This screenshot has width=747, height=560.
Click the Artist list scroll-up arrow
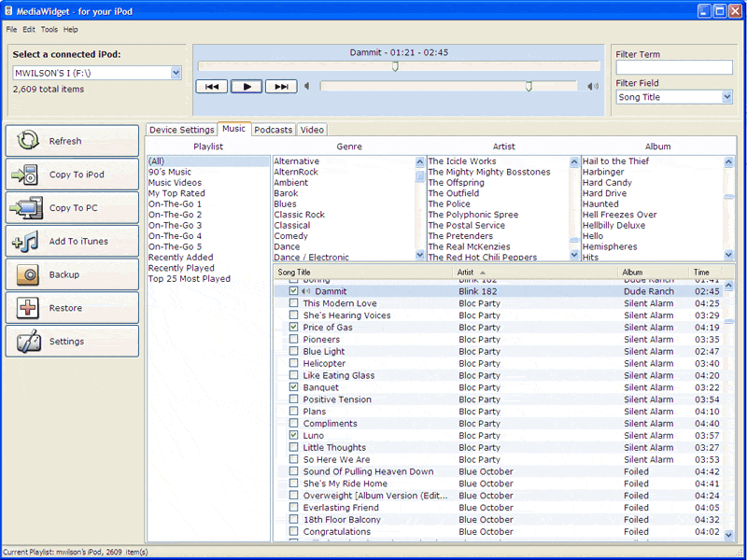pos(574,161)
